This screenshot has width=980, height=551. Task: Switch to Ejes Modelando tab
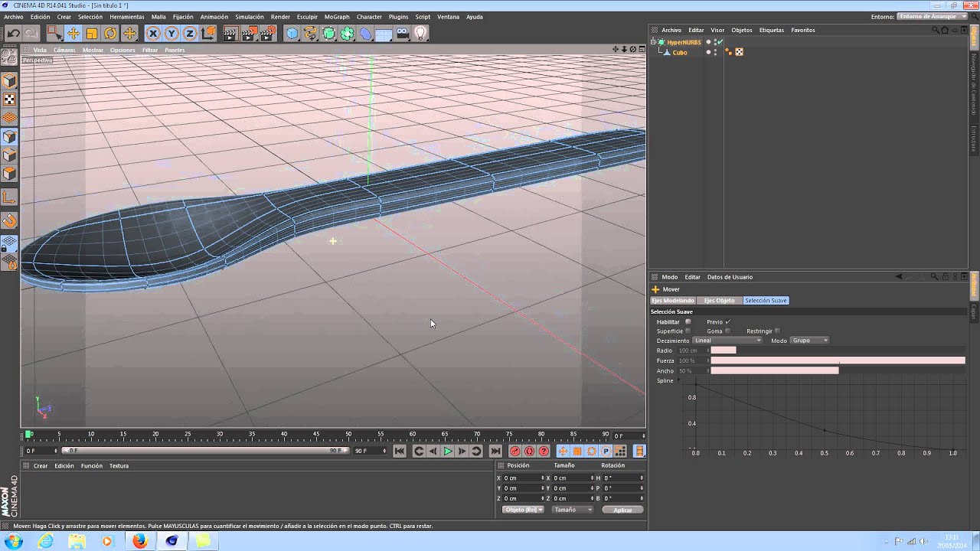click(673, 301)
